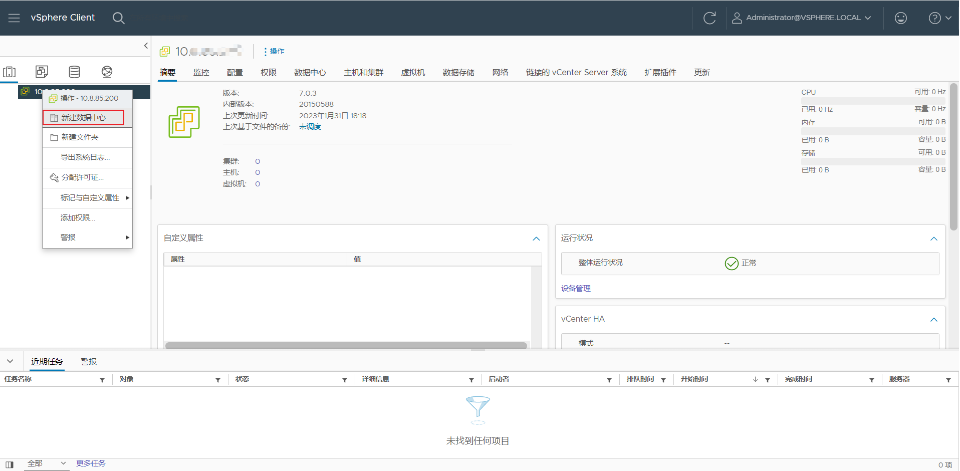Switch to Networking inventory view icon
This screenshot has height=471, width=960.
point(107,72)
